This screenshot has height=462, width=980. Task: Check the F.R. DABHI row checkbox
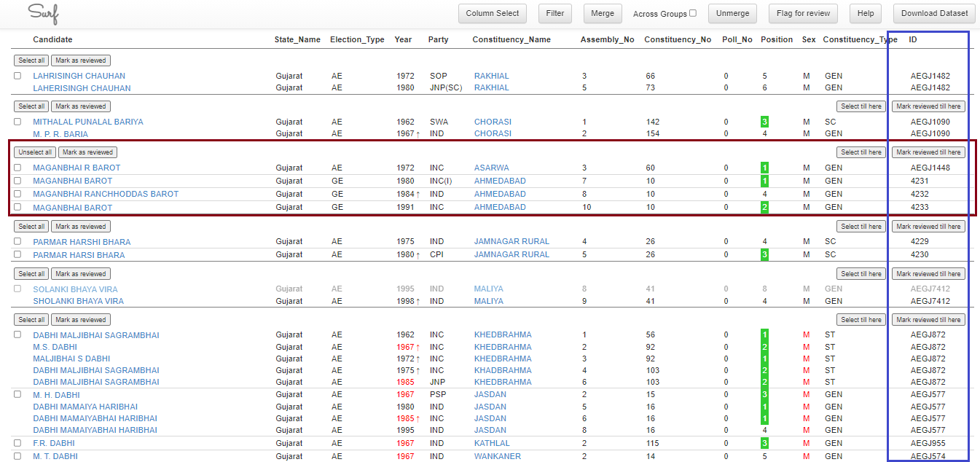(x=17, y=443)
